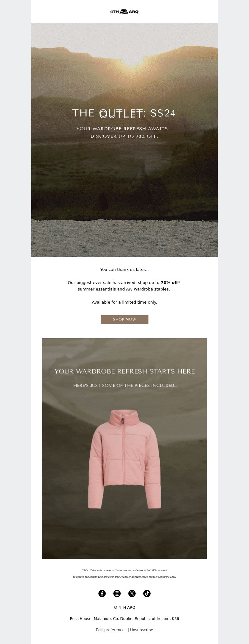The width and height of the screenshot is (249, 644).
Task: Click the T&Cs offer disclaimer text
Action: coord(125,574)
